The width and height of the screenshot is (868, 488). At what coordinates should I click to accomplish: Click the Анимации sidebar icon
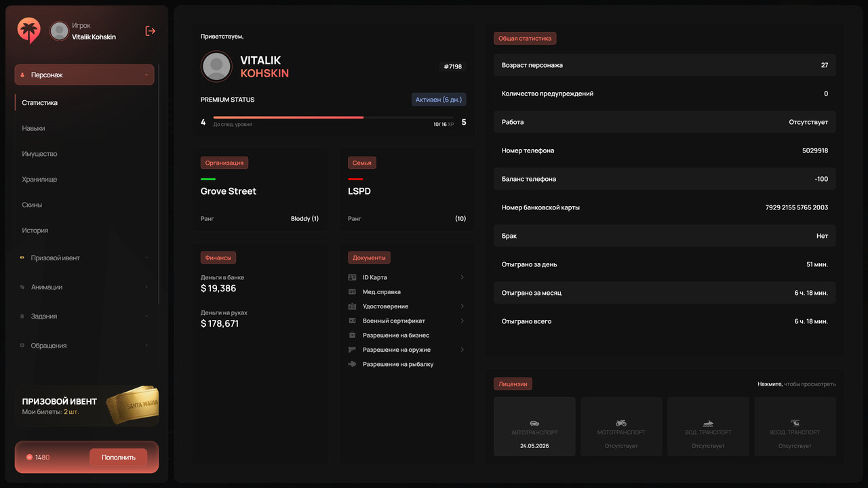pos(22,287)
